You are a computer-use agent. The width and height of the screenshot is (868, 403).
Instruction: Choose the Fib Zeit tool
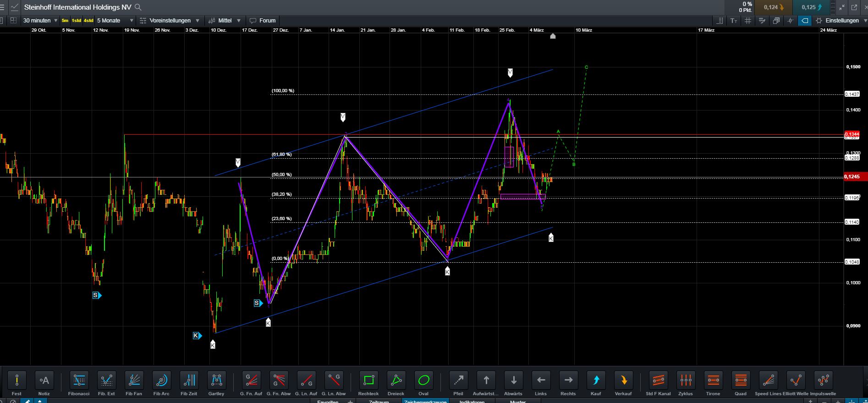(189, 380)
